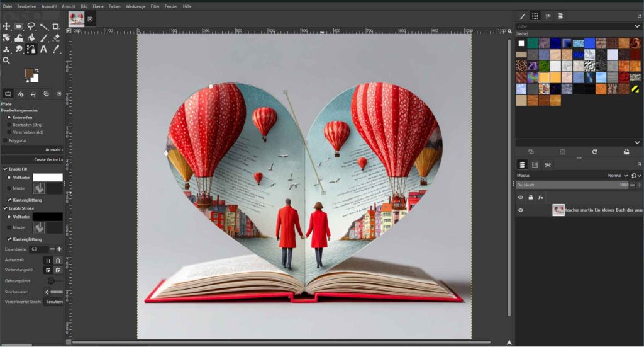Close the open image tab
Viewport: 644px width, 347px height.
[x=90, y=19]
